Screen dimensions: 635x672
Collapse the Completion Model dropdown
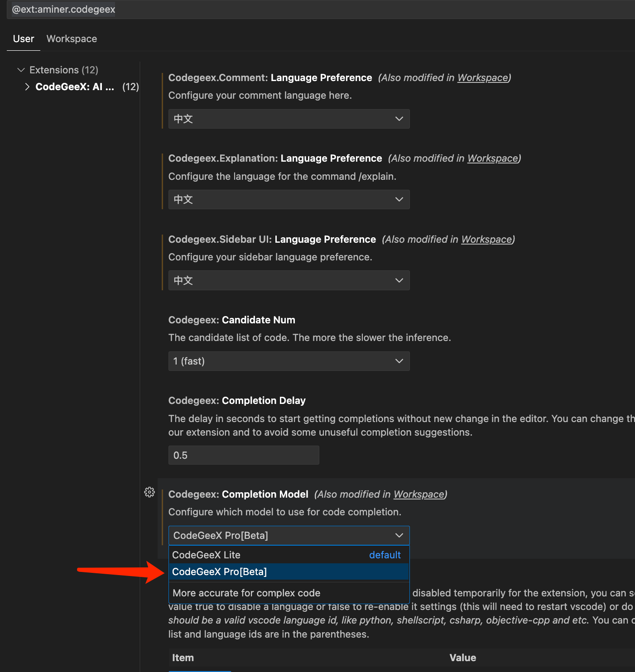289,535
